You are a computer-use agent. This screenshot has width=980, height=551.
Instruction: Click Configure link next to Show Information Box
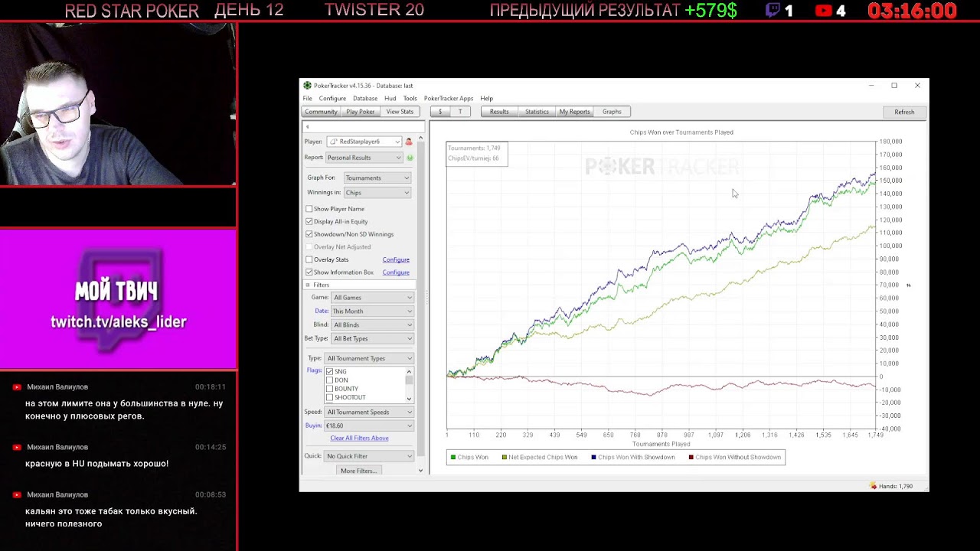[x=396, y=272]
